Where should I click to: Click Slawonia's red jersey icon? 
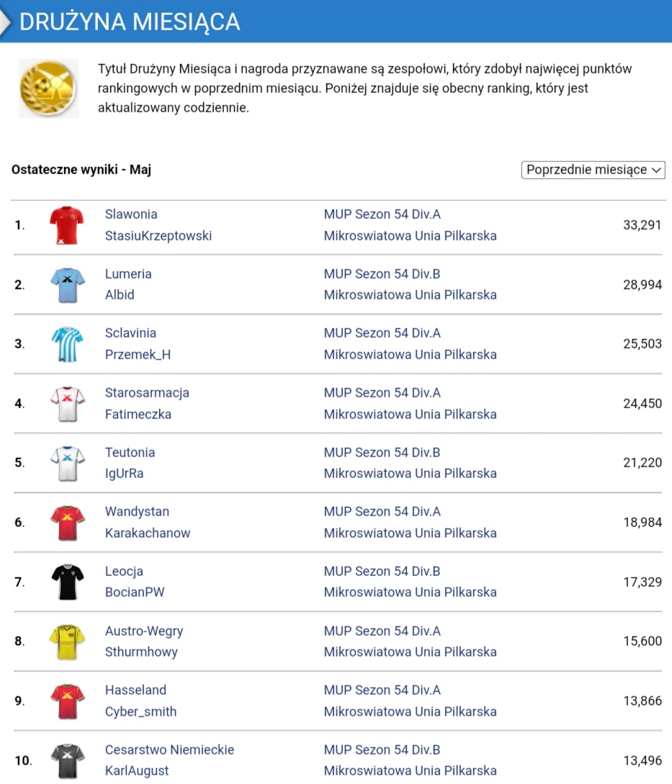coord(67,225)
